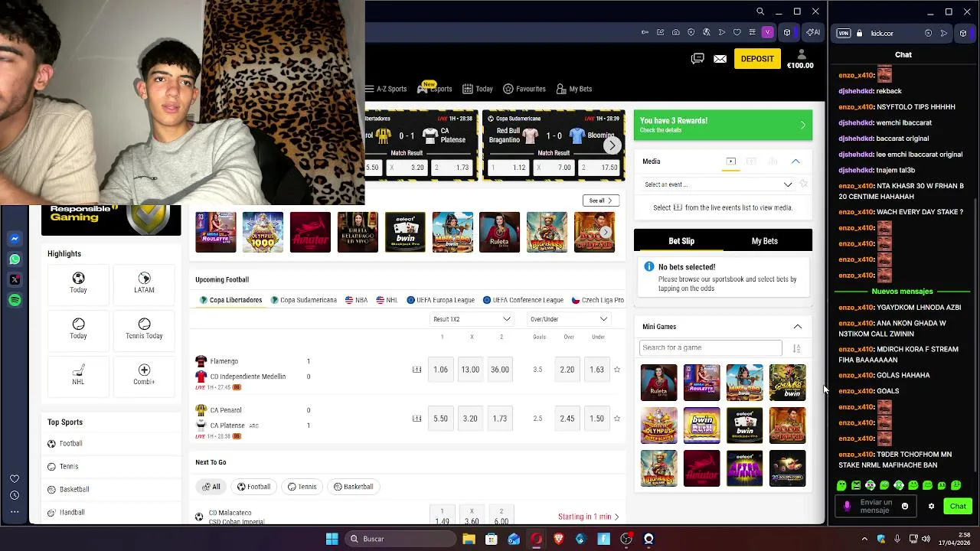Open the browser easy setup sliders icon

point(753,32)
